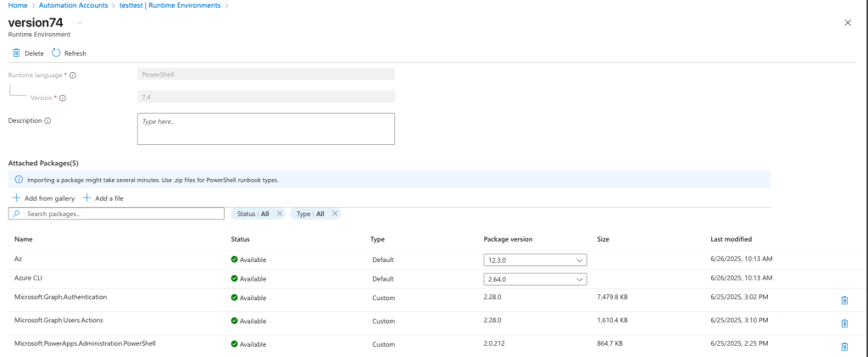Screen dimensions: 868x357
Task: Remove Microsoft.PowerApps.Administration.PowerShell using its trash icon
Action: (x=843, y=346)
